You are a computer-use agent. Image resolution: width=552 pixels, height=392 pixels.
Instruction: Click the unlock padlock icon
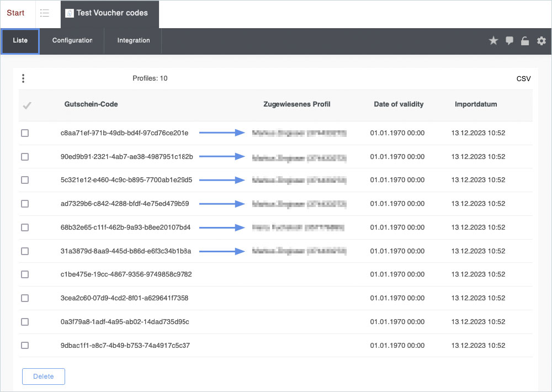pyautogui.click(x=525, y=41)
